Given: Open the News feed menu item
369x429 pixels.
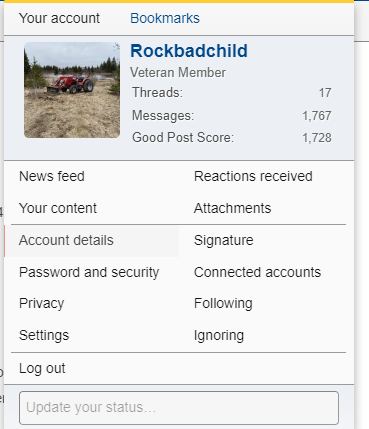Looking at the screenshot, I should coord(52,176).
